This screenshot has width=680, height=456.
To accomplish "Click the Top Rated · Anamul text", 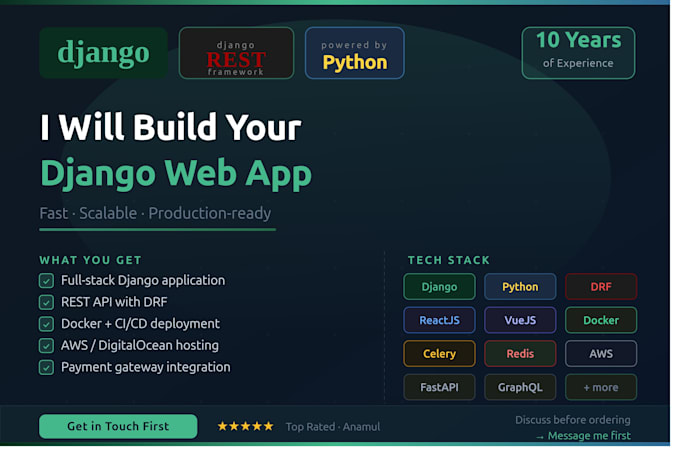I will 333,427.
